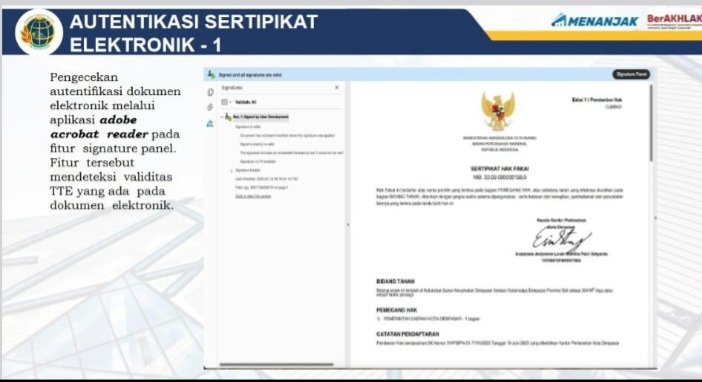Screen dimensions: 702x382
Task: Click the signed-valid icon in the blue banner
Action: [x=211, y=74]
